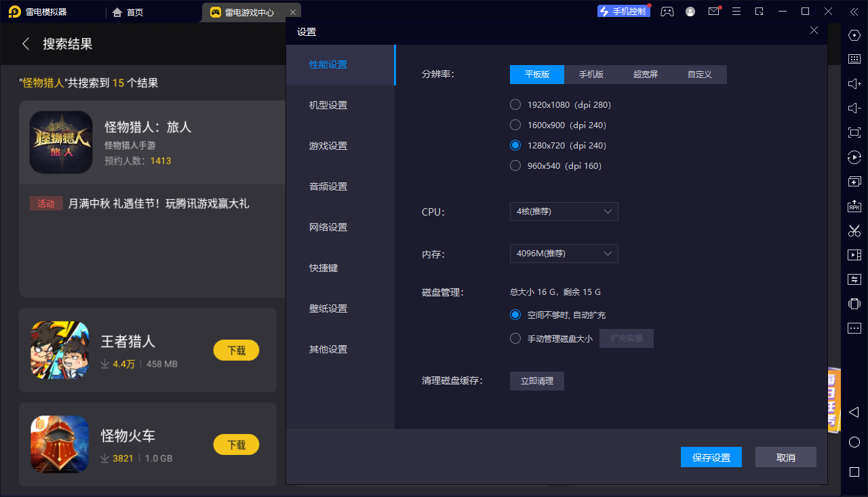Open the hamburger menu in title bar

[736, 12]
